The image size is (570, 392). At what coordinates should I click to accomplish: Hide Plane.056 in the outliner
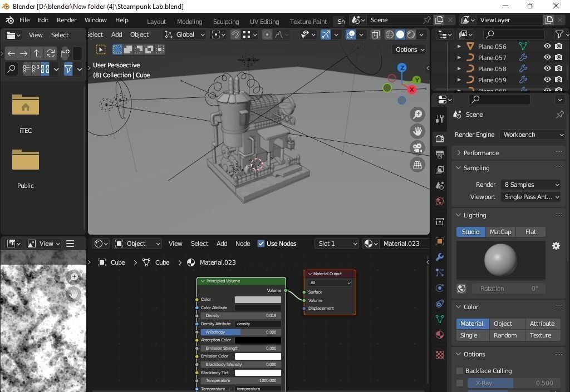pos(547,47)
